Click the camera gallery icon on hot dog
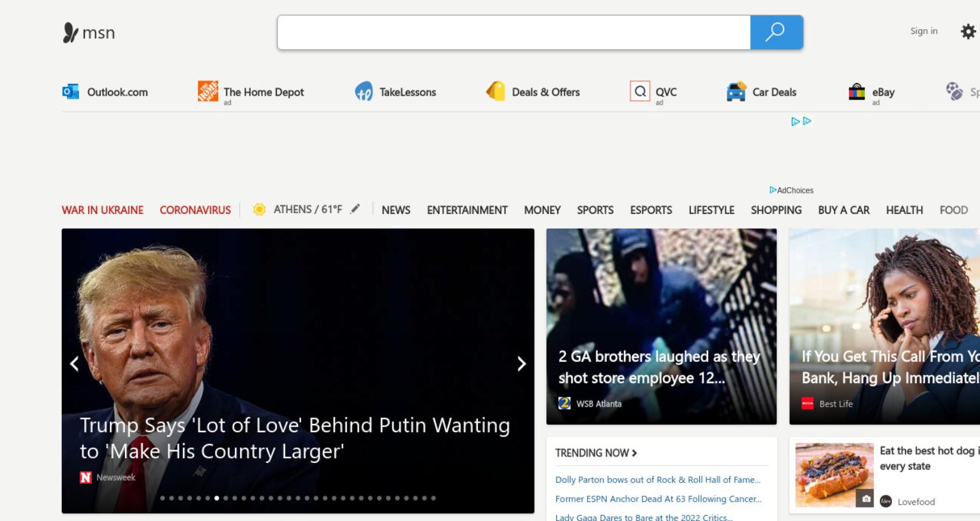The image size is (980, 521). click(x=866, y=499)
